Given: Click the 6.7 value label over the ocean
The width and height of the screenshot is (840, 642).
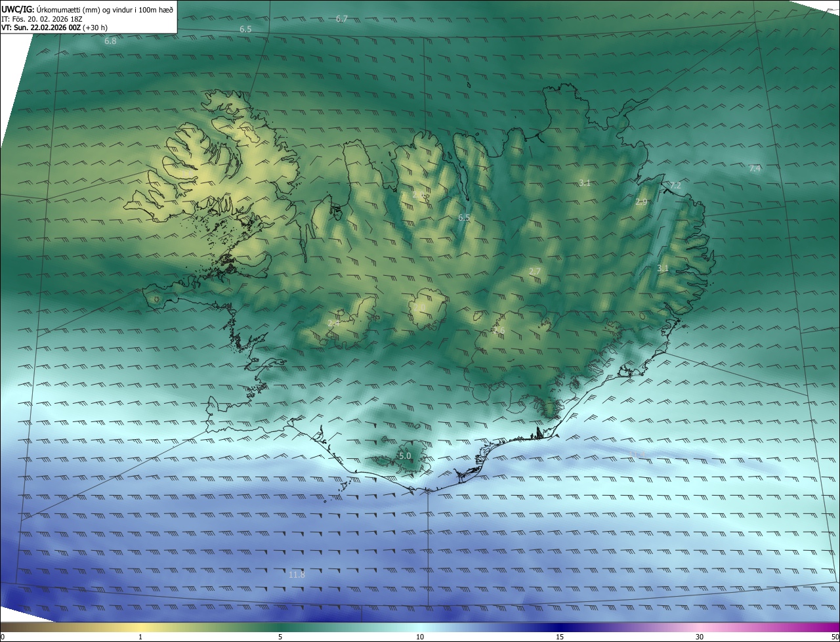Looking at the screenshot, I should click(341, 19).
